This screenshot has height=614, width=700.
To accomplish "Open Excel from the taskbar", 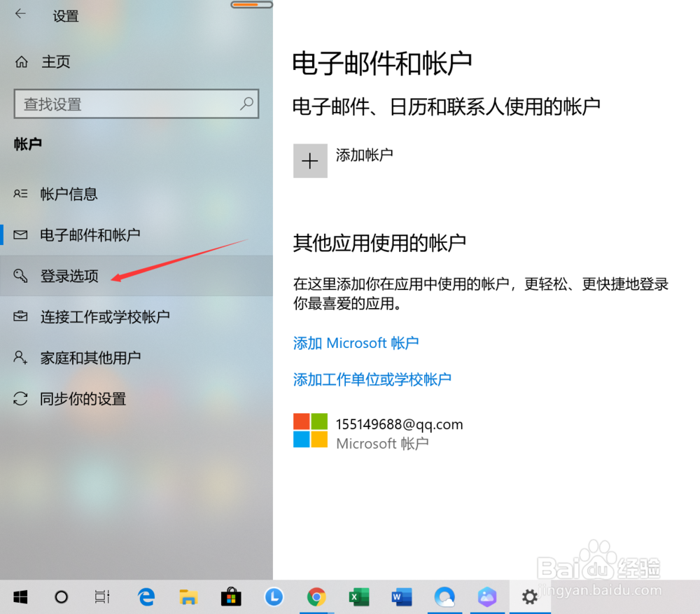I will 358,596.
